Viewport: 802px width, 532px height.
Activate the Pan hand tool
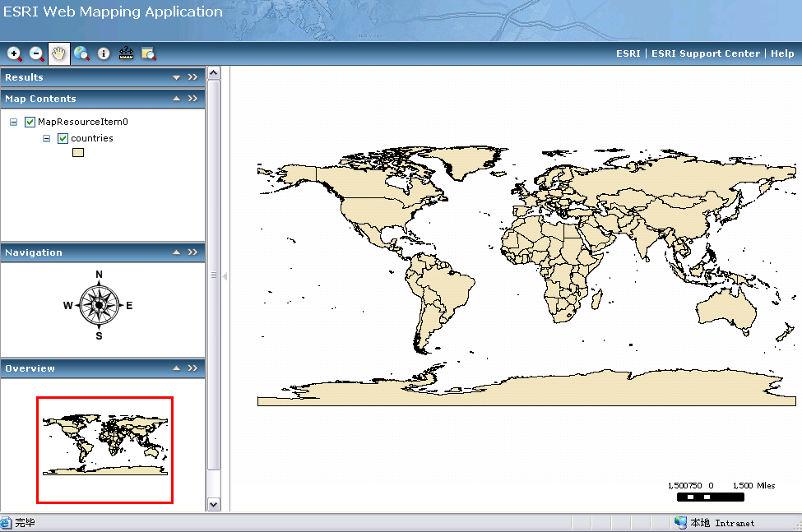tap(59, 53)
